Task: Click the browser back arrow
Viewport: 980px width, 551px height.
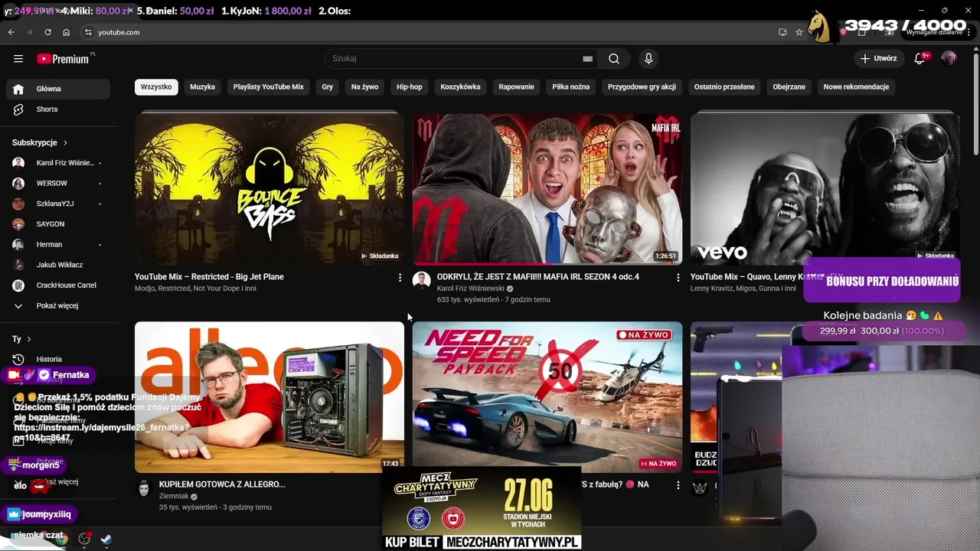Action: coord(11,32)
